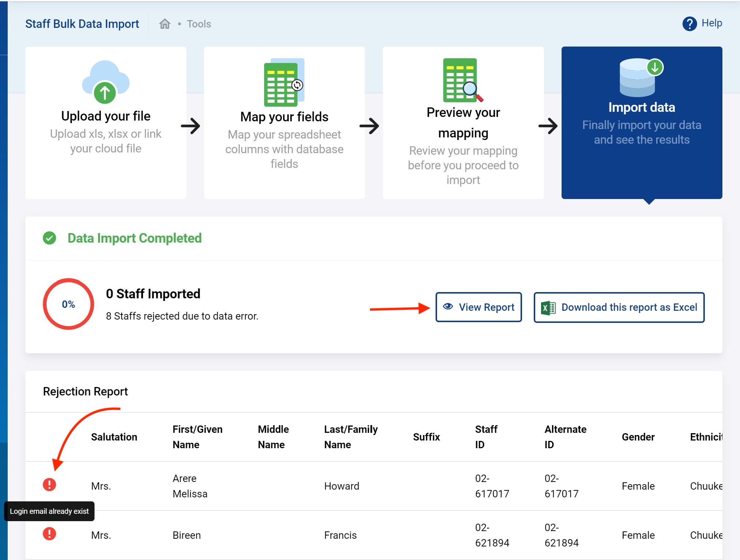The image size is (740, 560).
Task: Click the Staff ID column header
Action: tap(486, 437)
